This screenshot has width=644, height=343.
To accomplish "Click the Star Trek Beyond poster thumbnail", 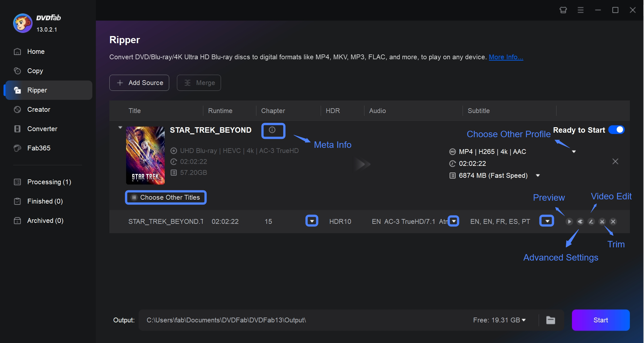I will pyautogui.click(x=145, y=155).
